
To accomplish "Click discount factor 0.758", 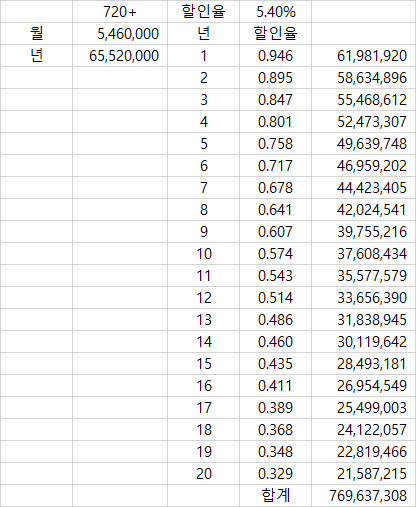I will click(275, 144).
